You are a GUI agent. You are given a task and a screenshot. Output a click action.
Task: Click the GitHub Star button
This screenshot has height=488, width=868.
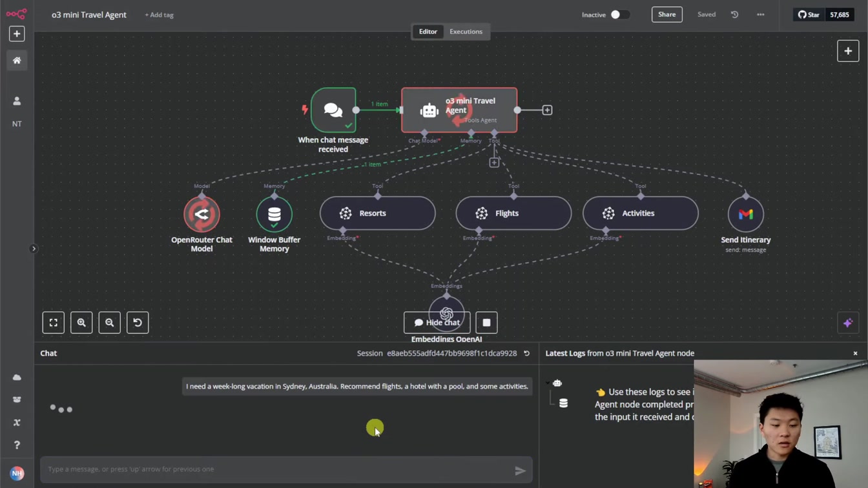(x=808, y=14)
